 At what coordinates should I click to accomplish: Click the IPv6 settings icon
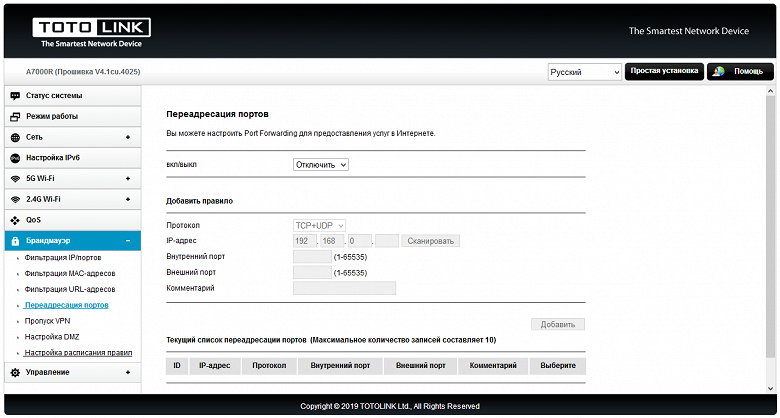click(15, 158)
